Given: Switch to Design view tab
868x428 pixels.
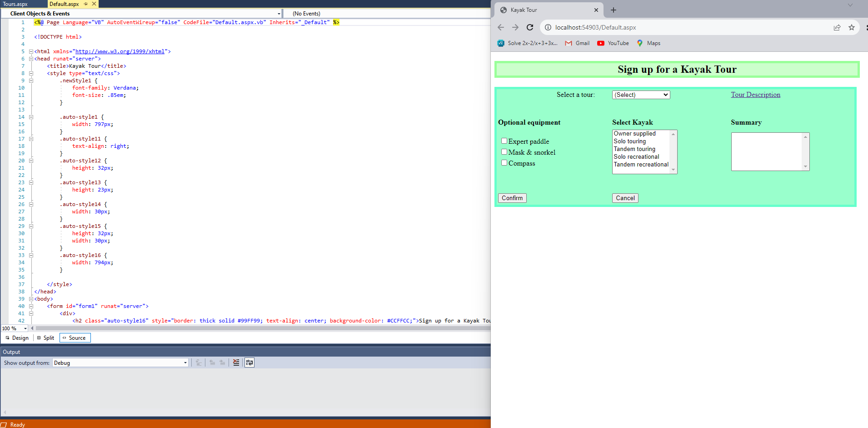Looking at the screenshot, I should click(x=17, y=338).
